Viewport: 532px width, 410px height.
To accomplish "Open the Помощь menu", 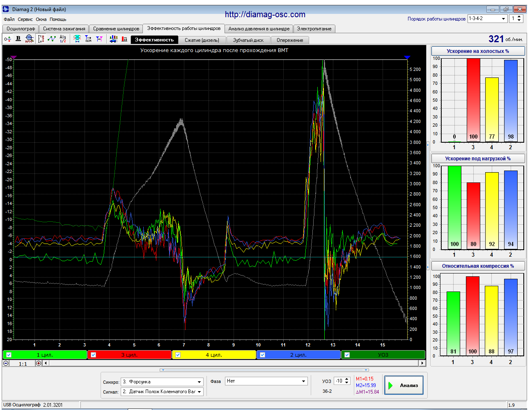I will tap(58, 19).
